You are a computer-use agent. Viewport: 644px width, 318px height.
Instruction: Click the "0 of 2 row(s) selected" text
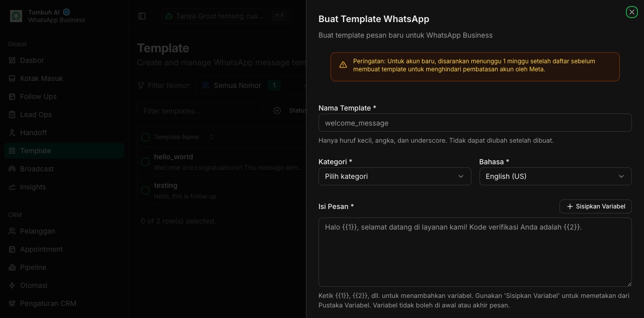pos(178,221)
